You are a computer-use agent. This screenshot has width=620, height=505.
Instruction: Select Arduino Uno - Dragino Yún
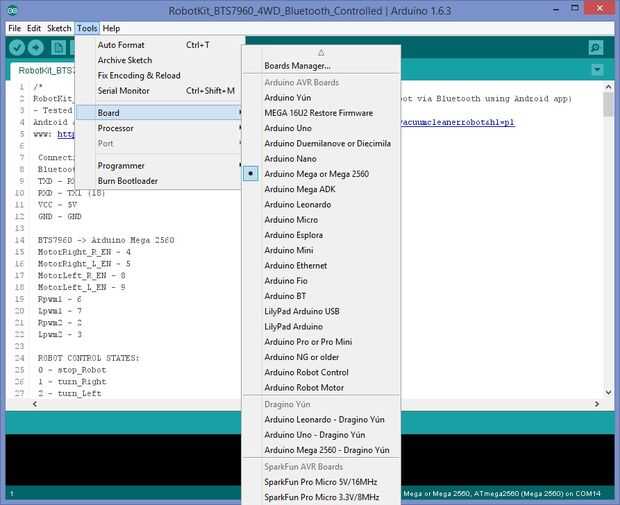click(x=321, y=435)
